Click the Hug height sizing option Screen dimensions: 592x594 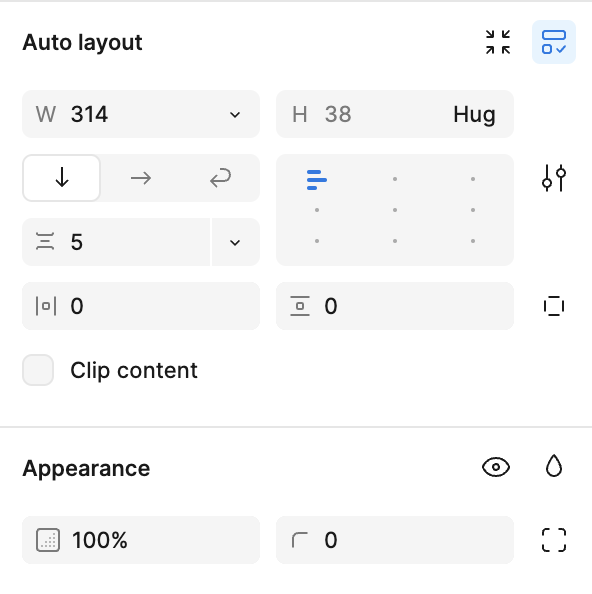(474, 114)
